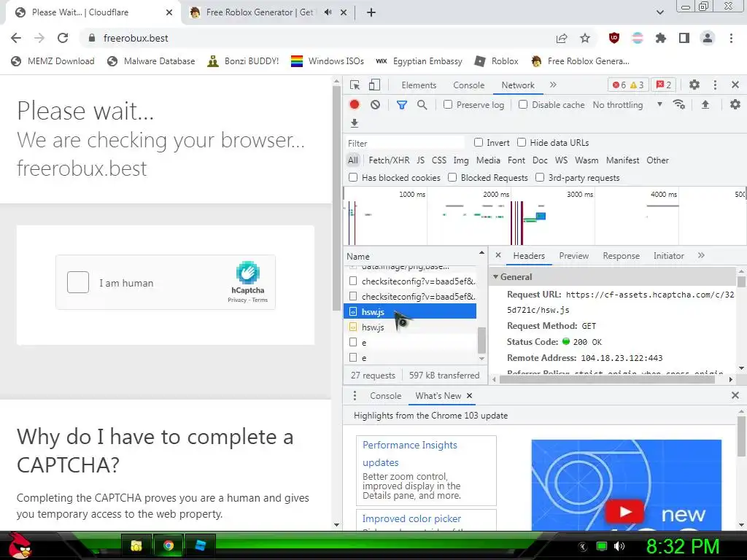Toggle Has blocked cookies checkbox
Image resolution: width=747 pixels, height=560 pixels.
coord(353,178)
